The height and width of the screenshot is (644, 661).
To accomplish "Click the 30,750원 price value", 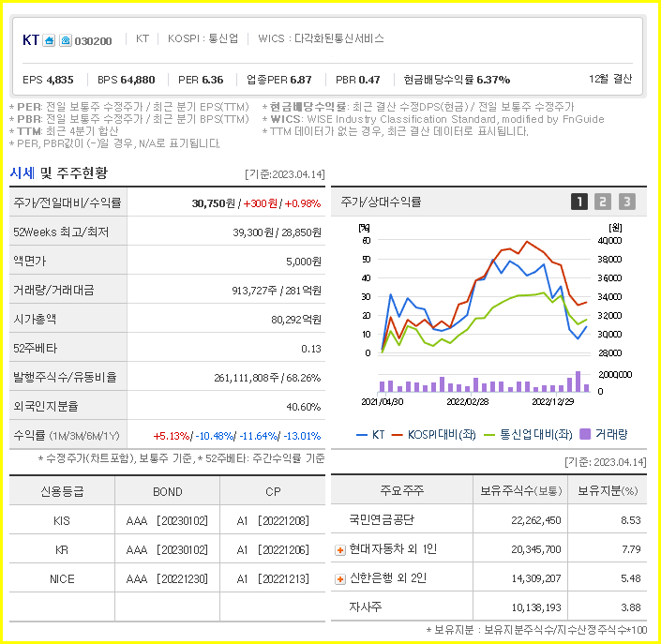I will pos(214,203).
